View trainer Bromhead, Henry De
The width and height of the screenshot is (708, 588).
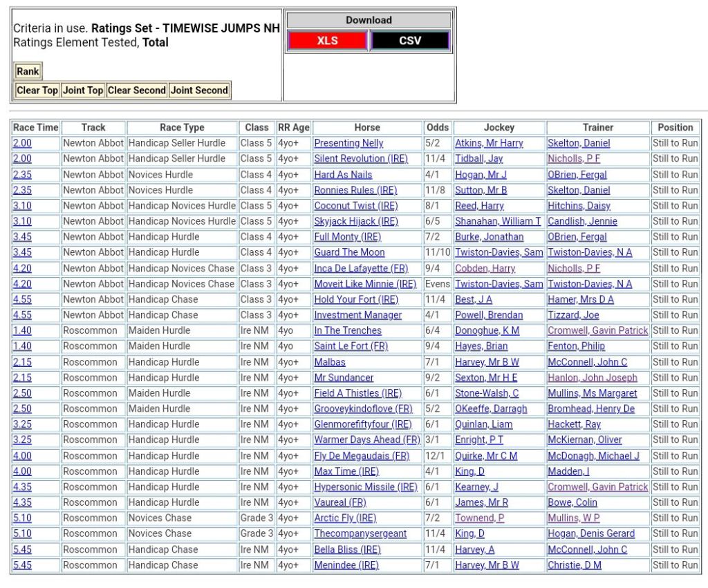[x=591, y=409]
